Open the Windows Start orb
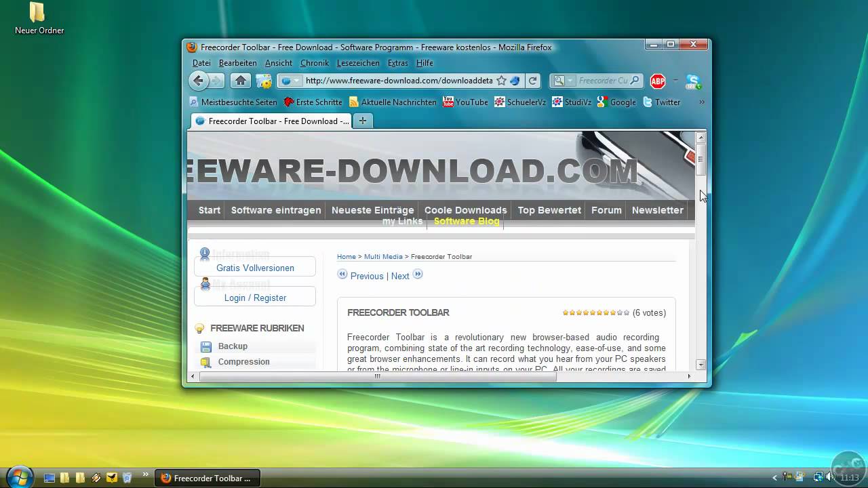This screenshot has height=488, width=868. tap(19, 477)
